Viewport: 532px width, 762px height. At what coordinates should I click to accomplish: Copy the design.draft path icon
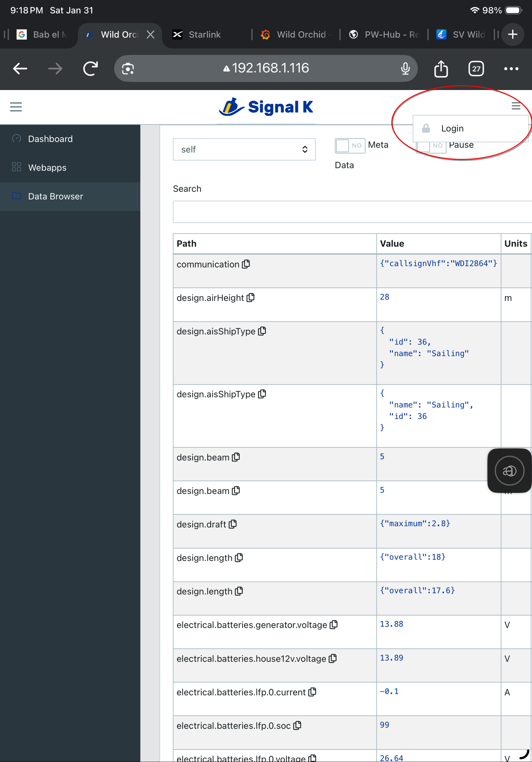(x=233, y=524)
